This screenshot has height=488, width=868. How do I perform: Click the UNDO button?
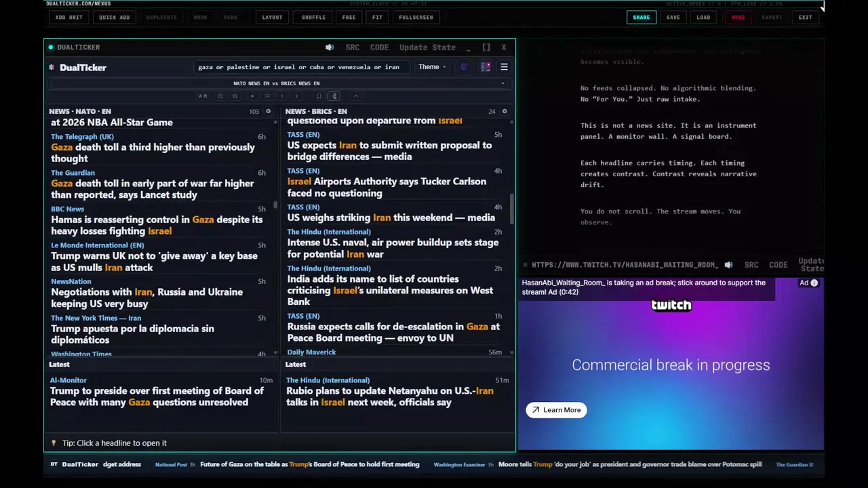[200, 18]
